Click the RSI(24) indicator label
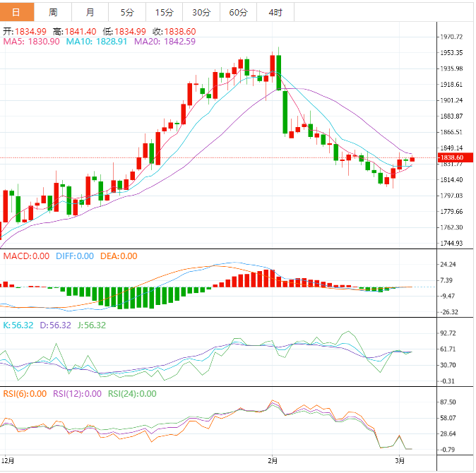This screenshot has height=473, width=476. (x=132, y=394)
